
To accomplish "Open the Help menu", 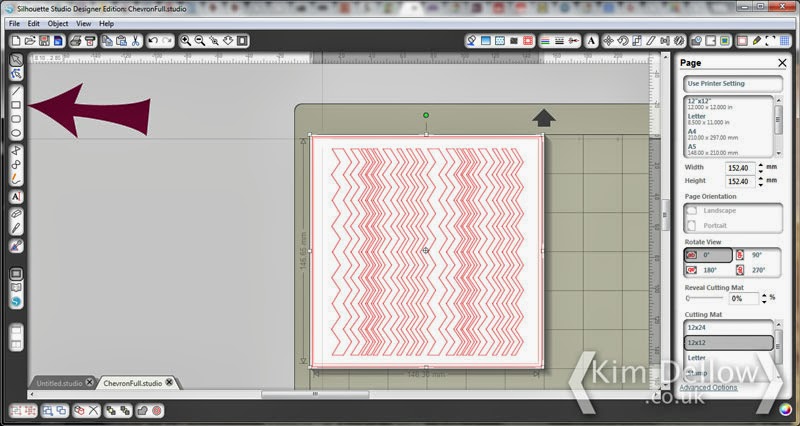I will [x=106, y=23].
